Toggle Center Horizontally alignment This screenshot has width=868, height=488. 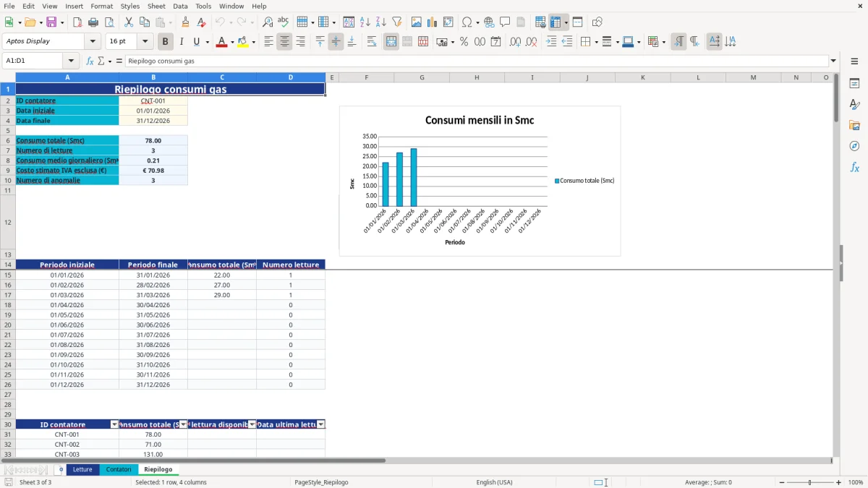click(284, 42)
